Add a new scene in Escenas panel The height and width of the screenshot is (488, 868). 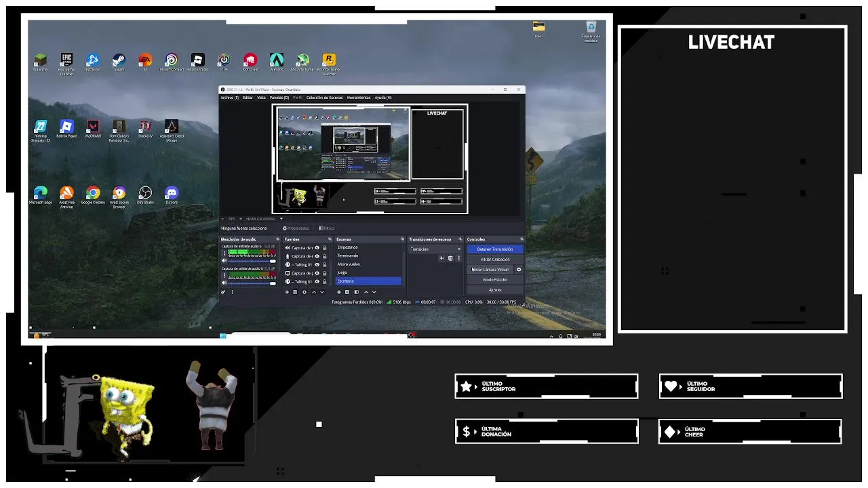(339, 292)
